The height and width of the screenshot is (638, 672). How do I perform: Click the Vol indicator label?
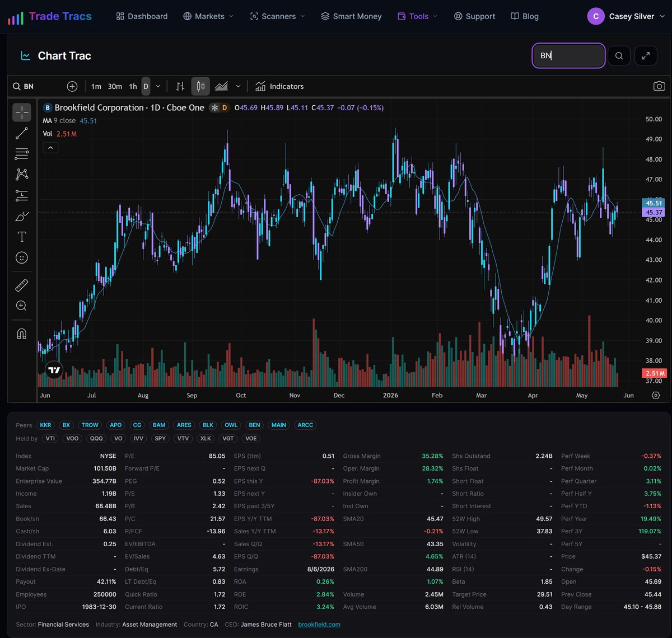coord(48,134)
